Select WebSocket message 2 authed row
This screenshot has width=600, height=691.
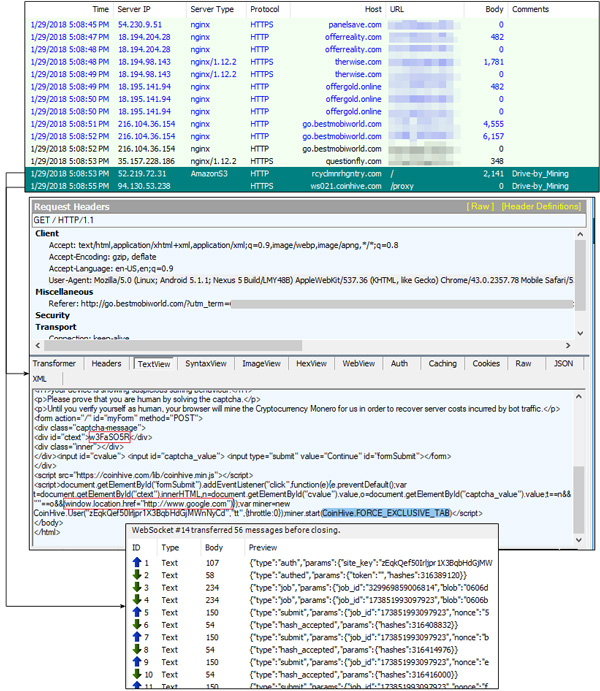(x=312, y=576)
